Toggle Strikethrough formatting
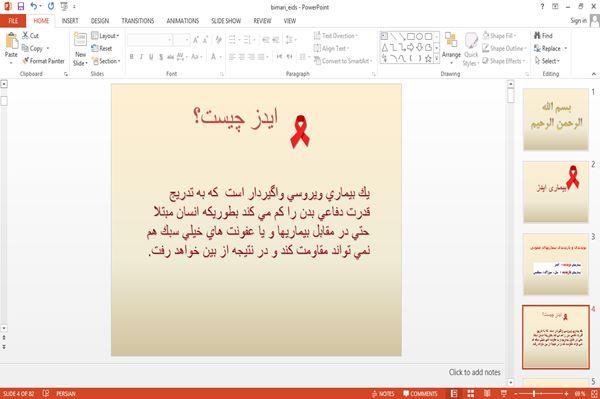Image resolution: width=600 pixels, height=399 pixels. 170,57
